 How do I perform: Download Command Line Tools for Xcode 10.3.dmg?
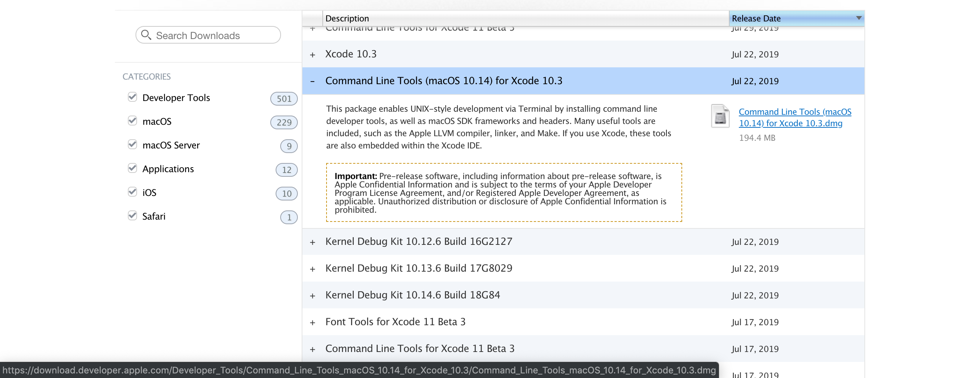point(795,117)
